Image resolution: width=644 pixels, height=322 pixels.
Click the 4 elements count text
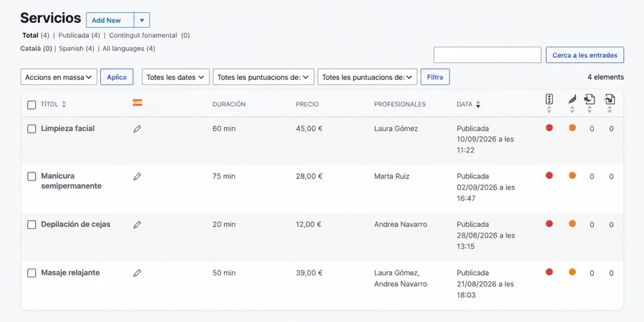605,77
